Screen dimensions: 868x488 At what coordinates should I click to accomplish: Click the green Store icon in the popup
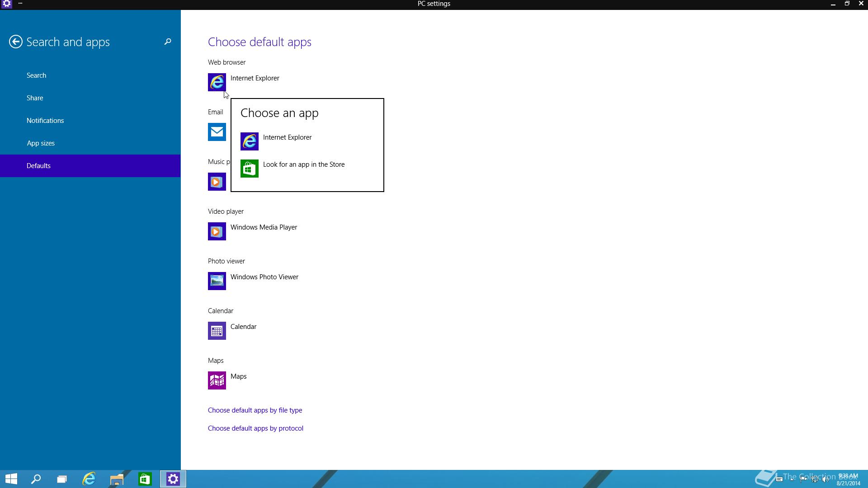tap(249, 169)
